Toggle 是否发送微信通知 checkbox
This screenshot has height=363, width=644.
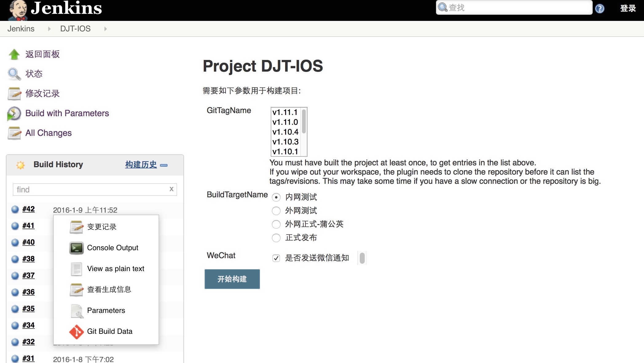tap(276, 258)
